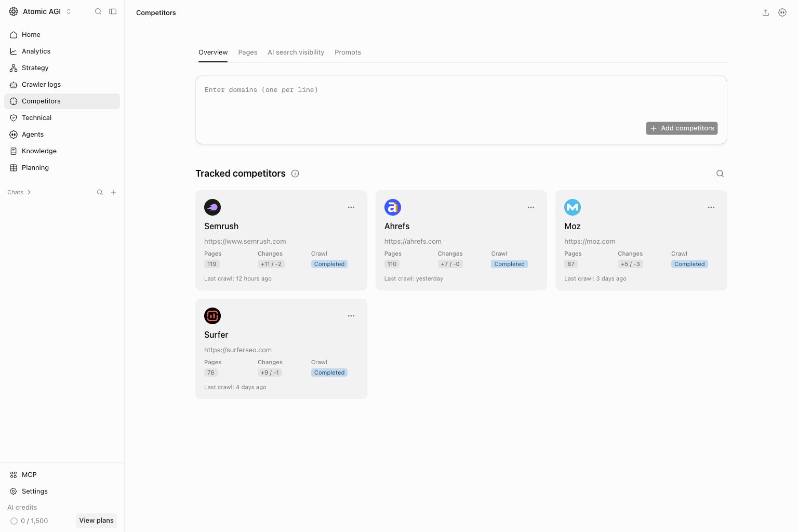Click AI credits 0 / 1,500 indicator

[29, 521]
